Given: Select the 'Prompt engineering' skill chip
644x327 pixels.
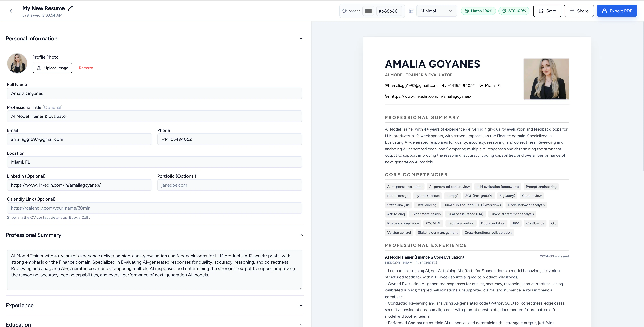Looking at the screenshot, I should coord(541,187).
